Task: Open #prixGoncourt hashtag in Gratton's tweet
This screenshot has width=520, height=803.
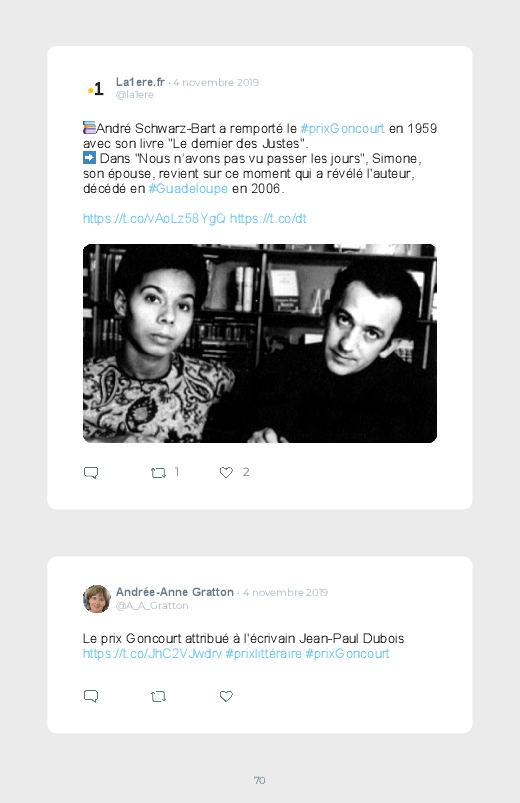Action: (x=347, y=653)
